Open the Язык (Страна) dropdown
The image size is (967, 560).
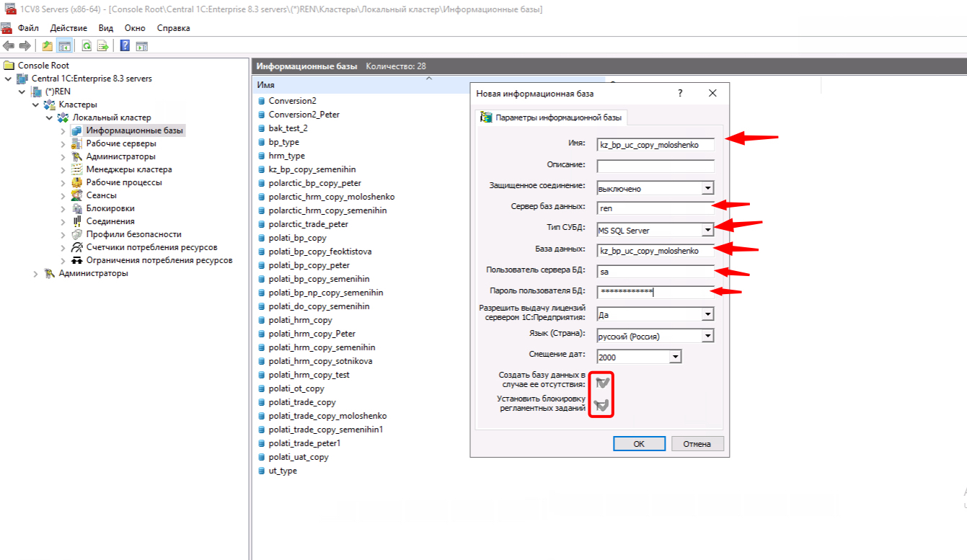click(708, 336)
